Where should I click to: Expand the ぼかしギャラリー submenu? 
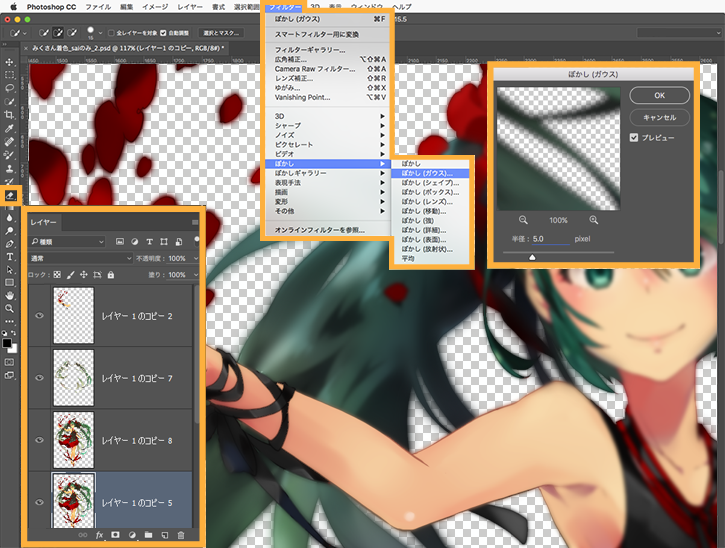coord(327,173)
